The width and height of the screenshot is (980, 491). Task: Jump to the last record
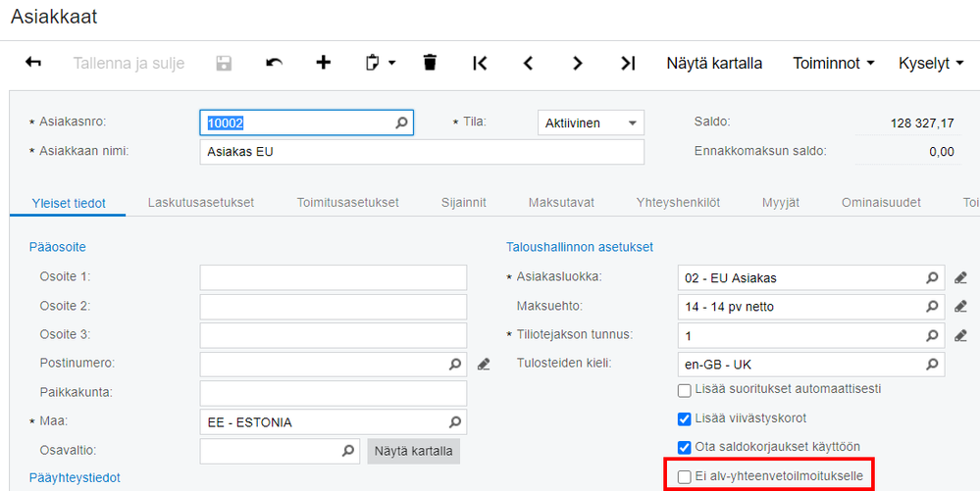click(x=628, y=63)
